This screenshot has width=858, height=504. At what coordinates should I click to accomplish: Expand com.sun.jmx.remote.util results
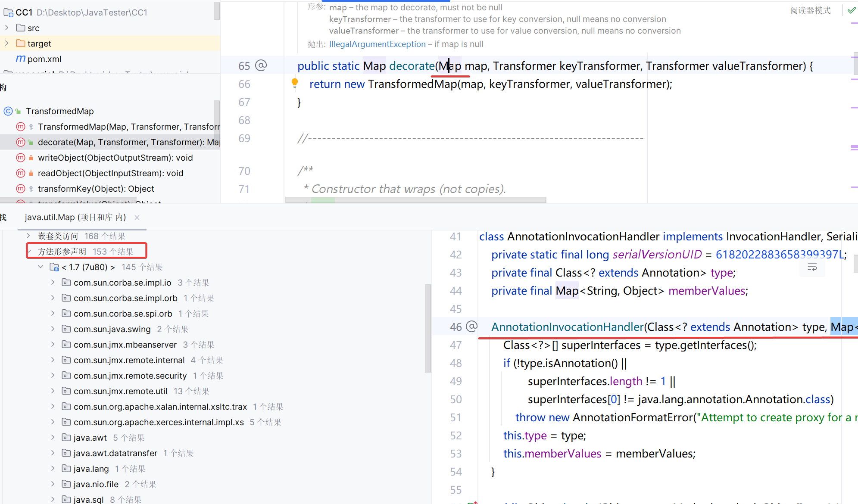(53, 391)
